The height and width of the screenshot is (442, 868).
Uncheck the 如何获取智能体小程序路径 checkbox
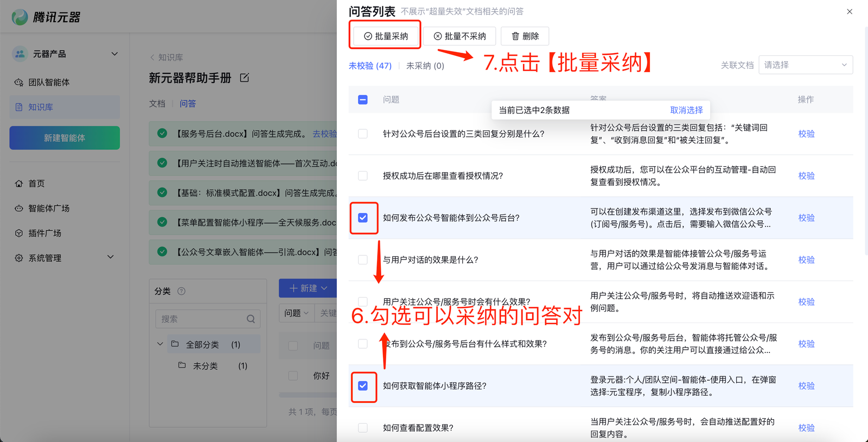[x=363, y=386]
